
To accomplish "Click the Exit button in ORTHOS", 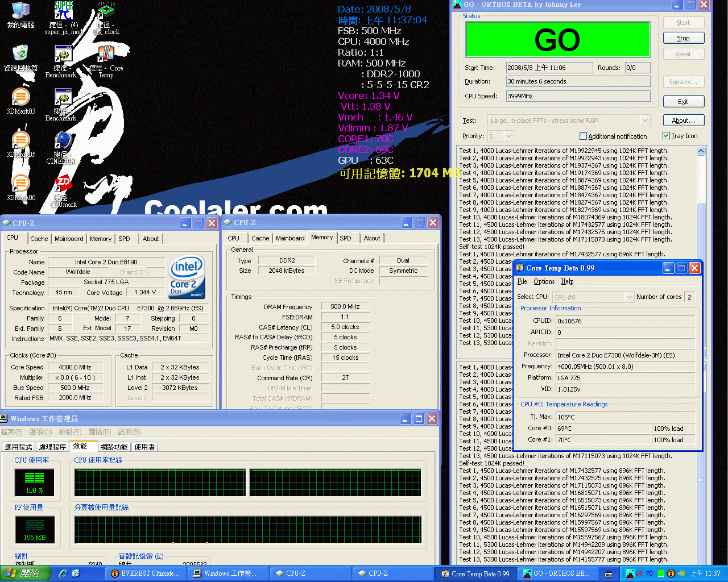I will click(684, 102).
